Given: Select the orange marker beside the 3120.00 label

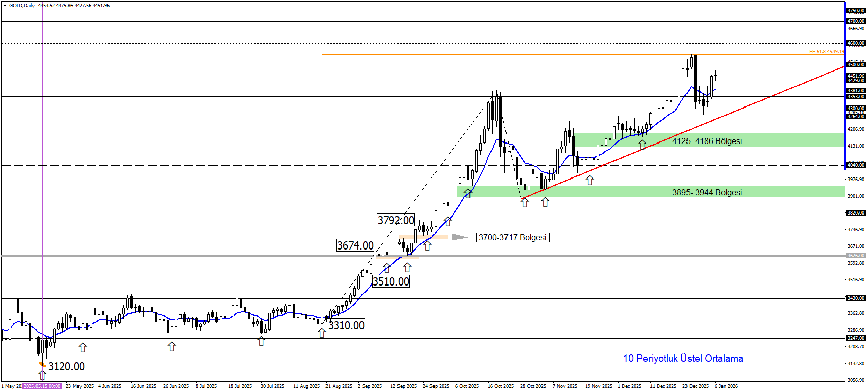Looking at the screenshot, I should click(43, 364).
